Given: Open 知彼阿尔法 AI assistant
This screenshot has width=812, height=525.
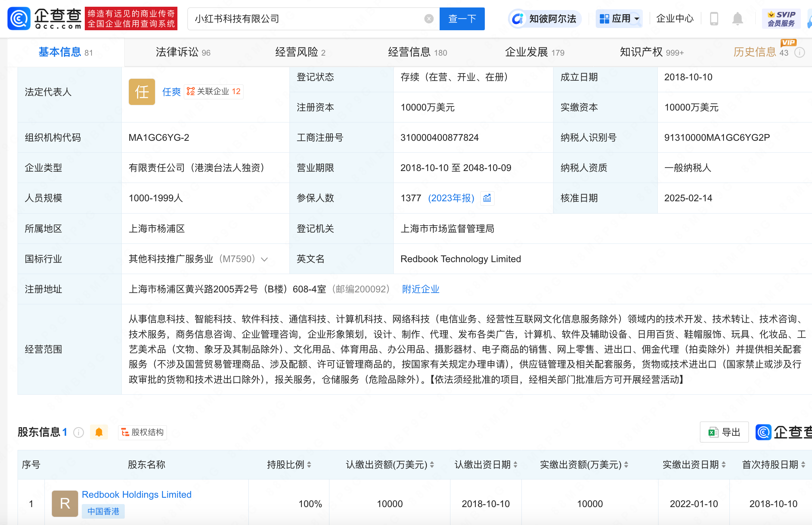Looking at the screenshot, I should click(545, 19).
